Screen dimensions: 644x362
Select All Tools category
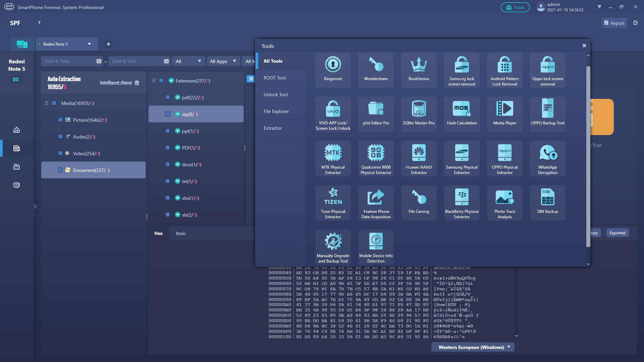point(280,61)
